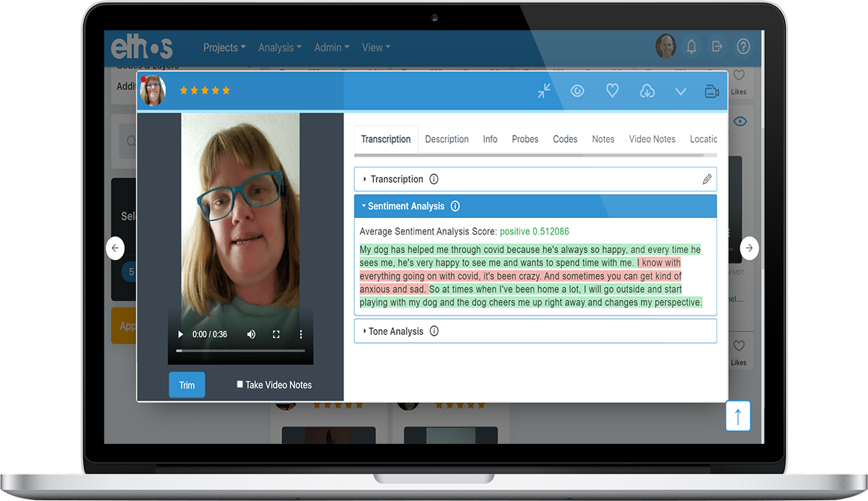Viewport: 868px width, 501px height.
Task: Click the Trim button
Action: pyautogui.click(x=186, y=384)
